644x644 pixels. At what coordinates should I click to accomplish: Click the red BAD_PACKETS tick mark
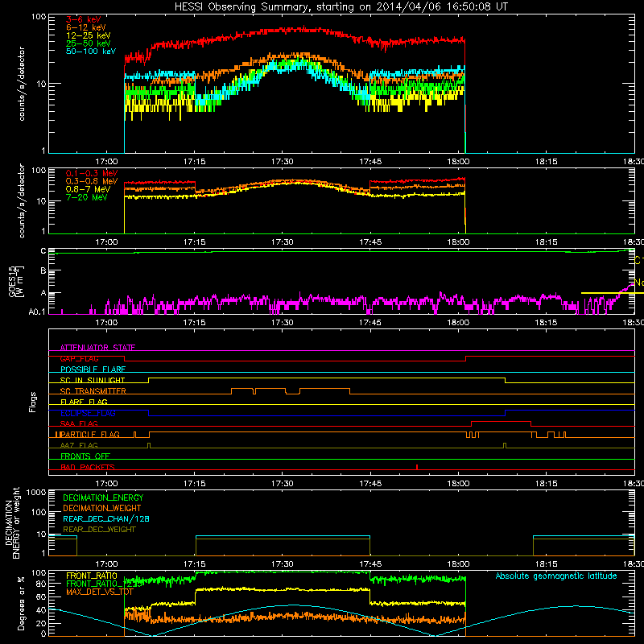click(417, 467)
